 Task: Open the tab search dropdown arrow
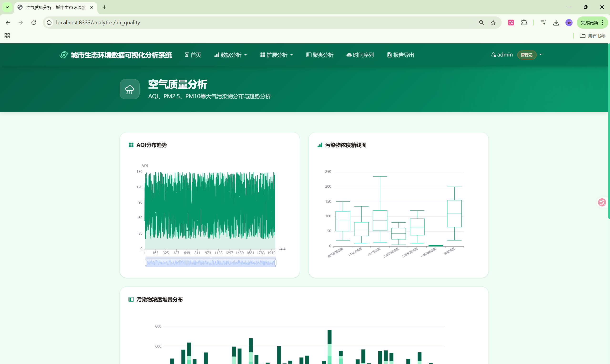click(x=7, y=7)
